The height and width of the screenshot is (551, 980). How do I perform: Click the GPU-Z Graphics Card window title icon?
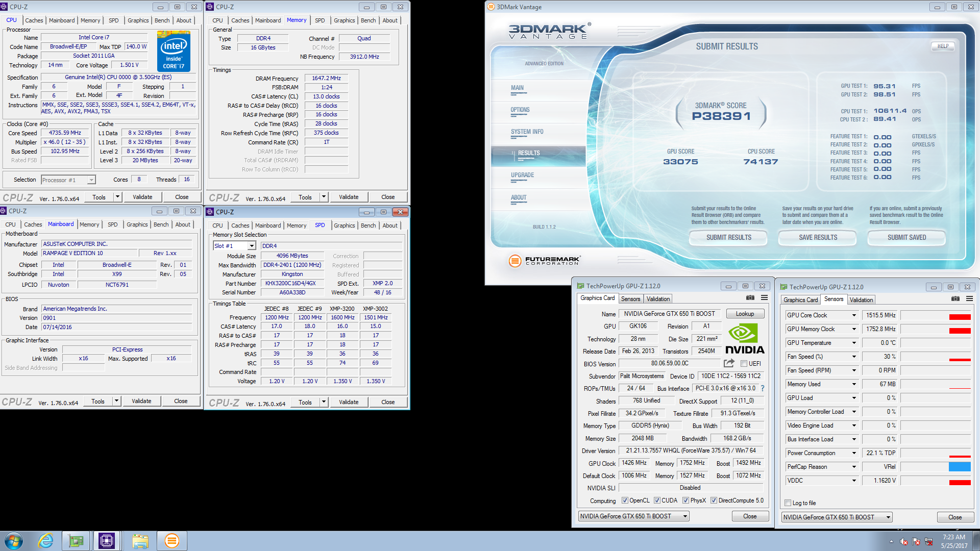(x=580, y=286)
